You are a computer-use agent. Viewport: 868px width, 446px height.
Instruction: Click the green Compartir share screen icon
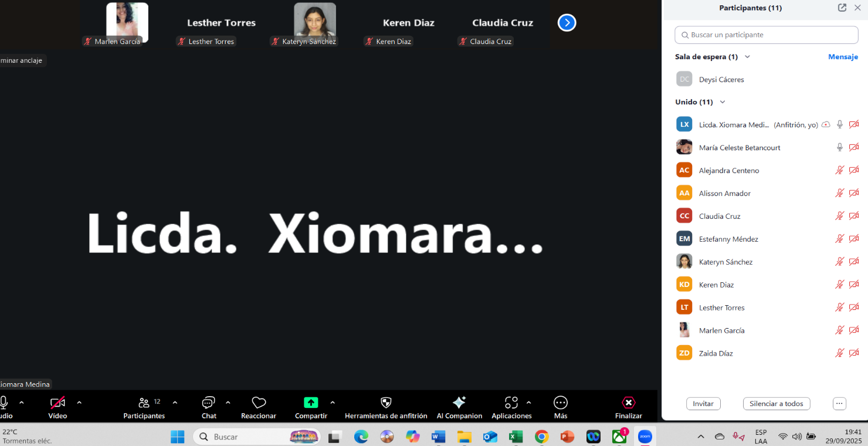point(311,403)
